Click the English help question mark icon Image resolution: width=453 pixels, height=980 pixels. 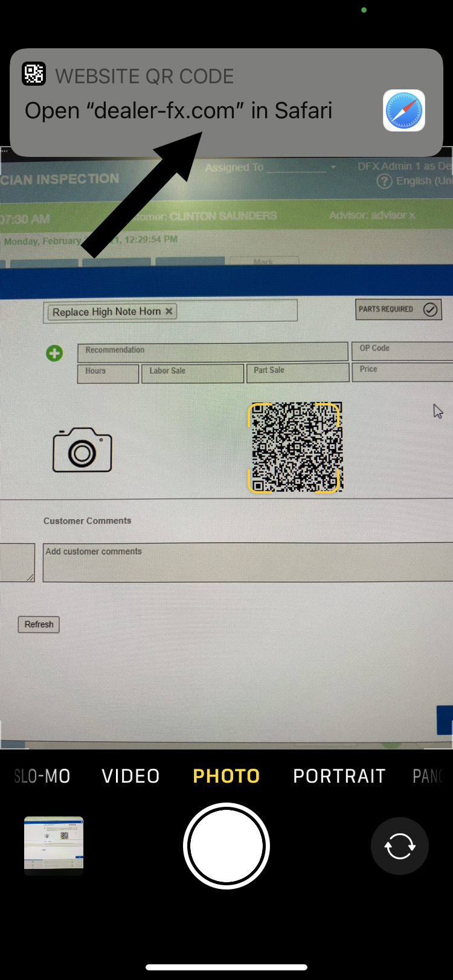coord(384,181)
